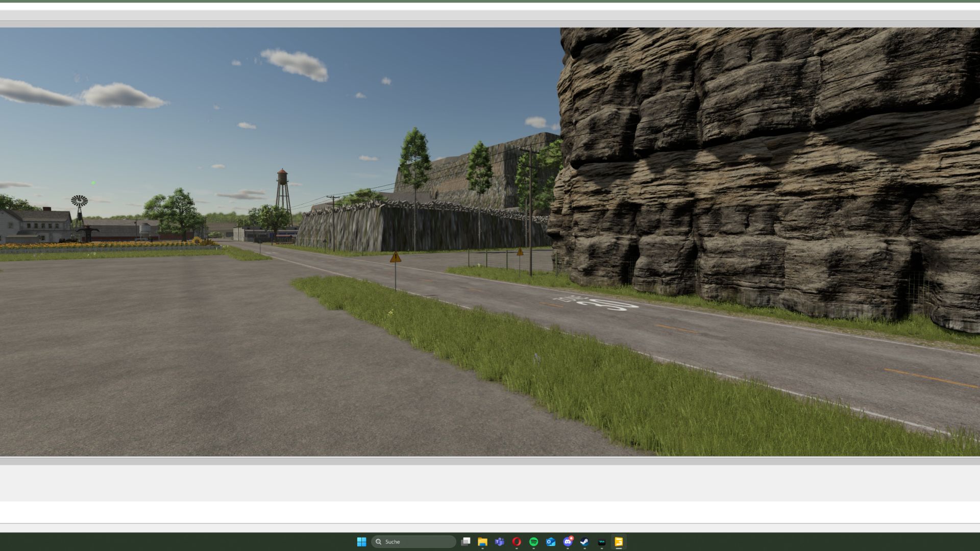This screenshot has width=980, height=551.
Task: Open the Windows Start menu
Action: tap(361, 542)
